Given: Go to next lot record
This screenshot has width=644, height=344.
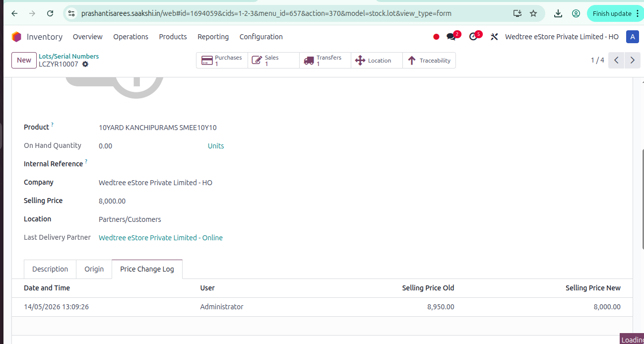Looking at the screenshot, I should point(632,60).
